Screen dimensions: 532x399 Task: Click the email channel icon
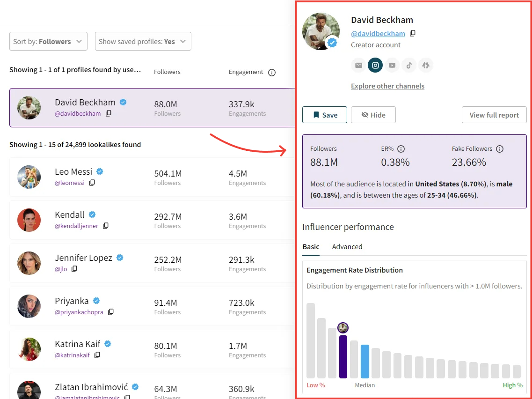click(358, 65)
